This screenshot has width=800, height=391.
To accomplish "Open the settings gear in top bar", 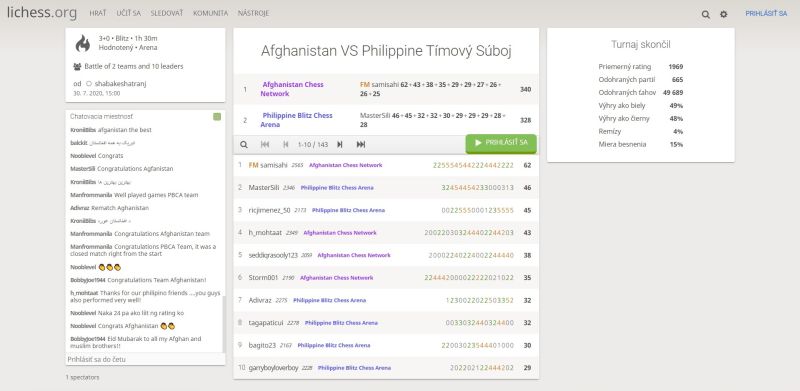I will (723, 14).
